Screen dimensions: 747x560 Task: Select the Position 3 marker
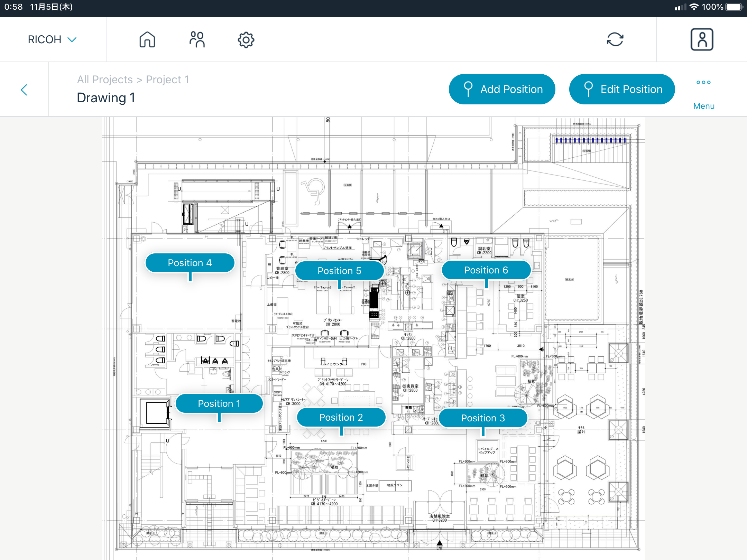point(483,418)
